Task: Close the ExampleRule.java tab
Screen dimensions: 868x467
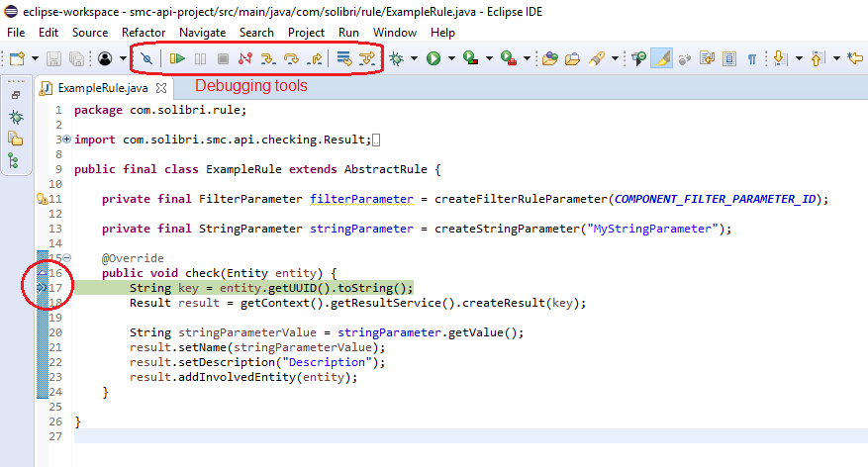Action: 161,89
